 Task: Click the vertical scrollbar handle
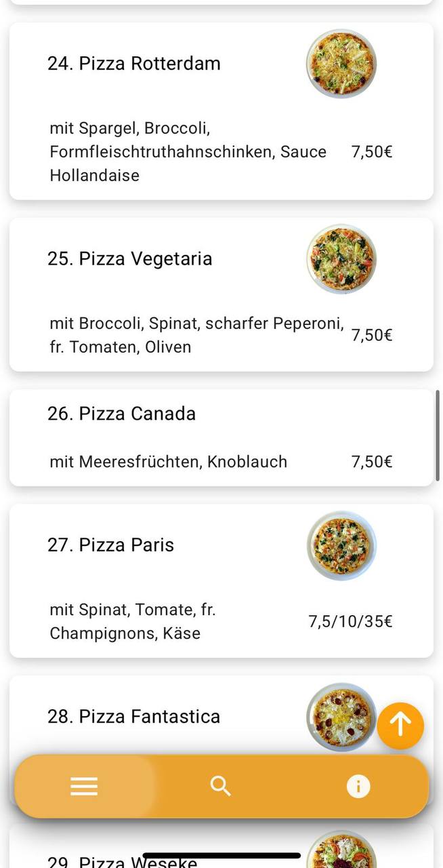[x=438, y=435]
